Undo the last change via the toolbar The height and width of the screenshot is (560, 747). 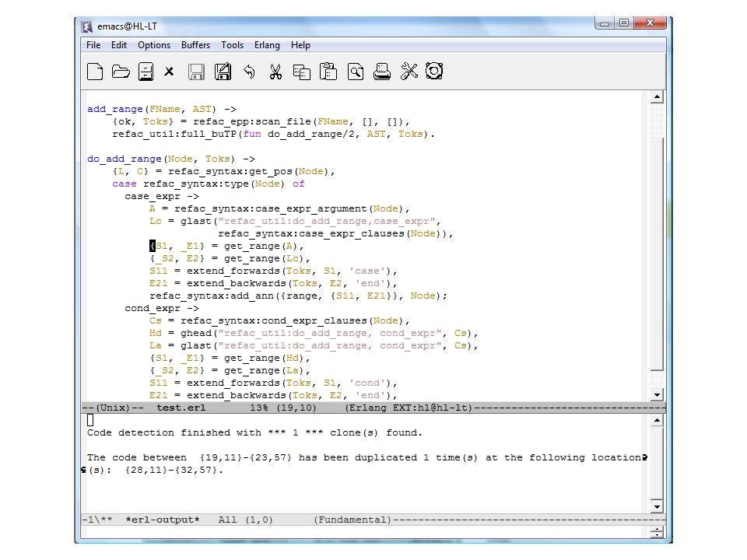point(249,72)
